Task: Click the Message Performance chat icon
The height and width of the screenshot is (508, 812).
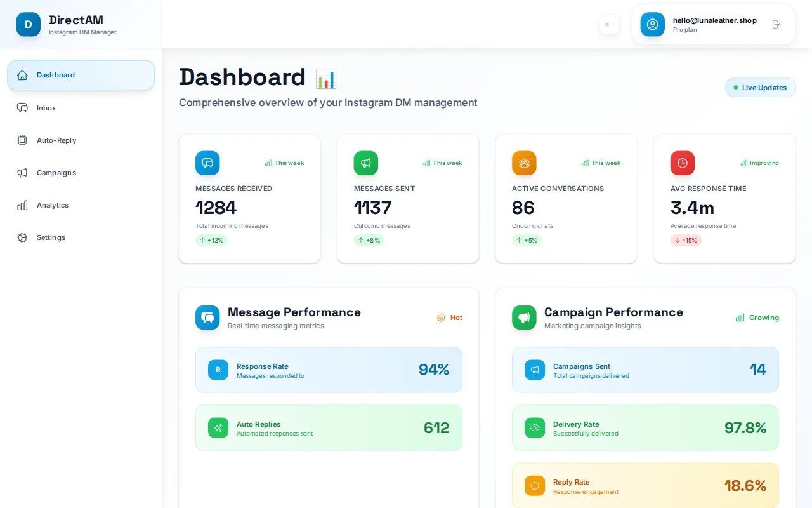Action: [207, 317]
